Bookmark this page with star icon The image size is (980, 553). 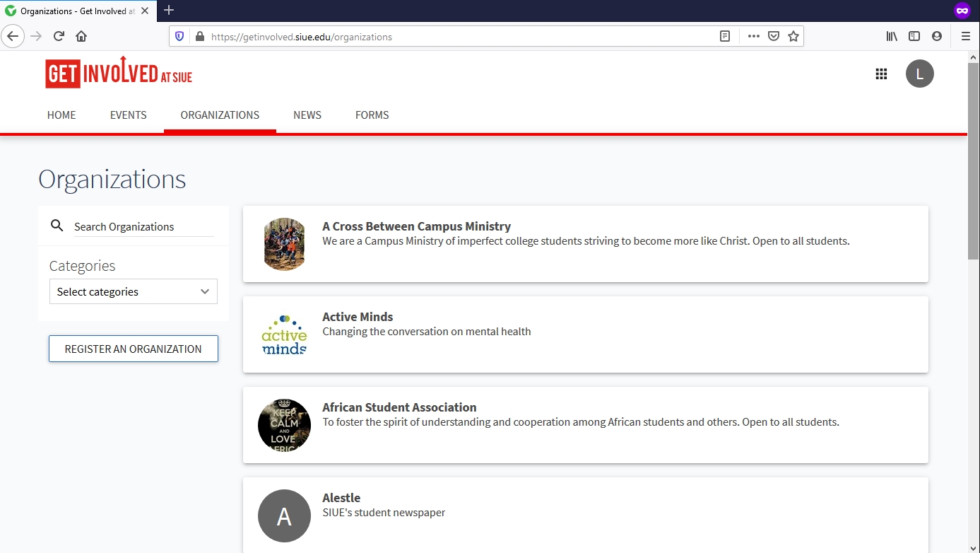pyautogui.click(x=793, y=37)
